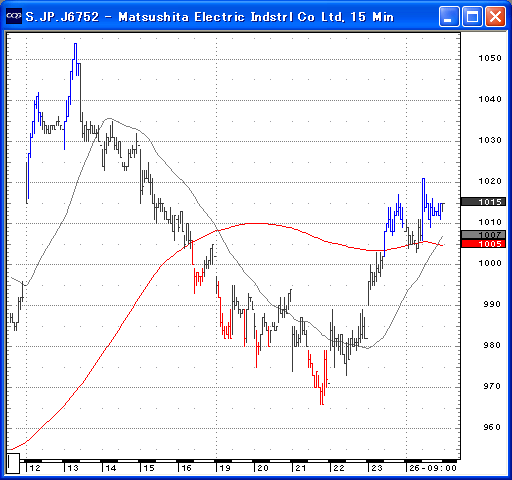
Task: Click the 980 price scale label
Action: pyautogui.click(x=492, y=345)
